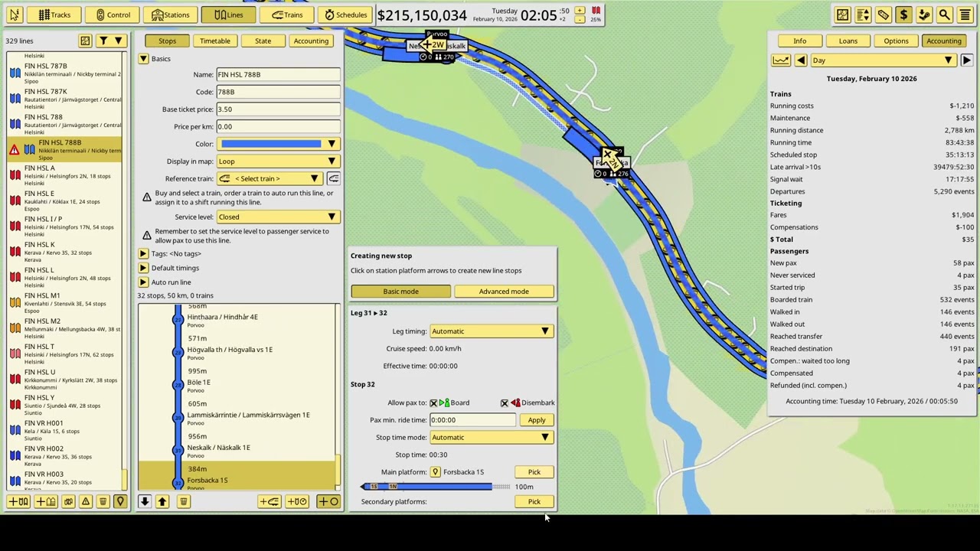Click the red pause icon by clock

point(596,11)
